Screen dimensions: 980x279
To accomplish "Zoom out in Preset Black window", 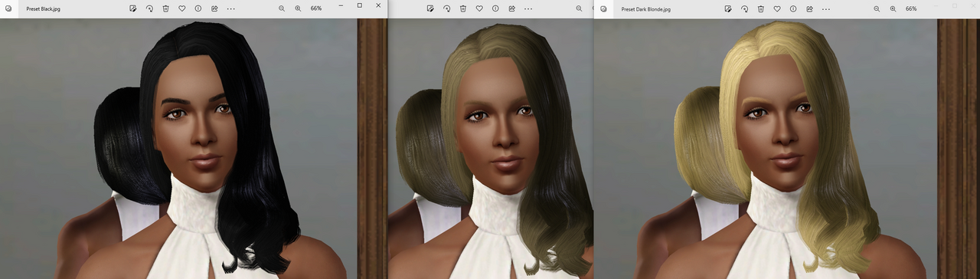I will (x=282, y=8).
